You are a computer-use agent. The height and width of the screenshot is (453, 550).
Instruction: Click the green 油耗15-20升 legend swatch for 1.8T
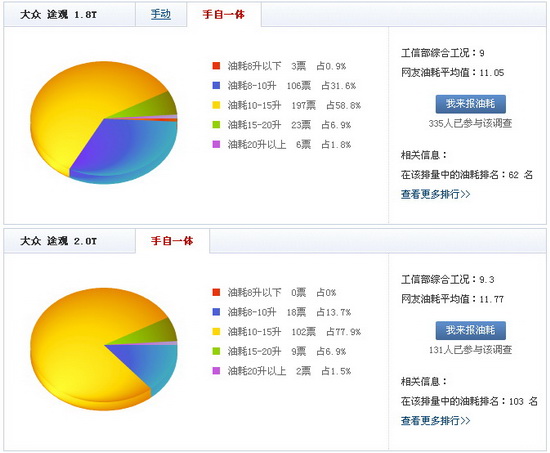216,125
